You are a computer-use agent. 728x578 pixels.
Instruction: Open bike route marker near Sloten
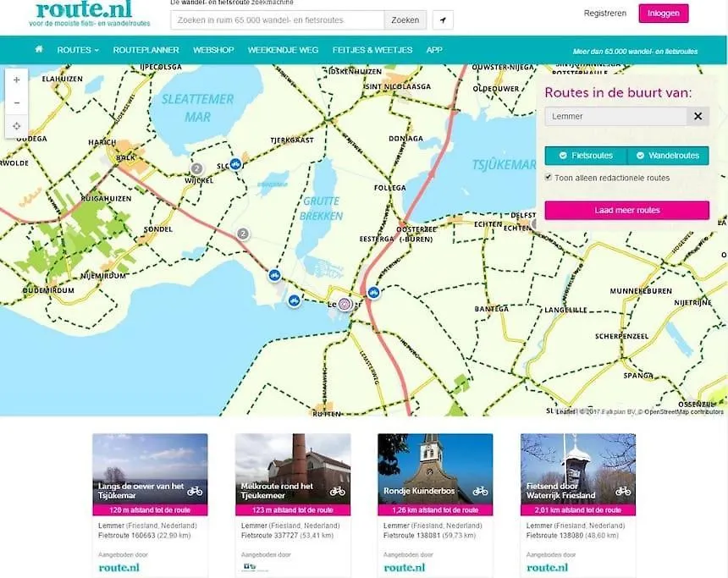tap(235, 164)
